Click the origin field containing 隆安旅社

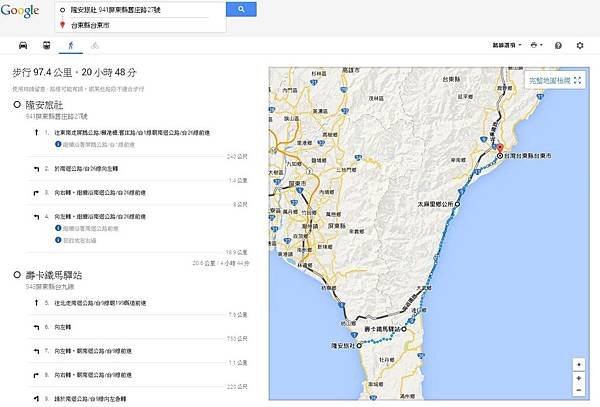140,10
